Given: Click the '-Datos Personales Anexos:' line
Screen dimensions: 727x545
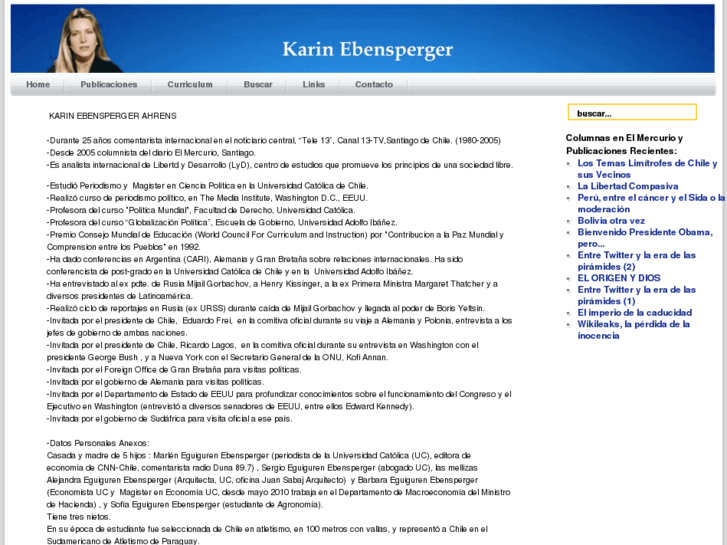Looking at the screenshot, I should tap(98, 443).
